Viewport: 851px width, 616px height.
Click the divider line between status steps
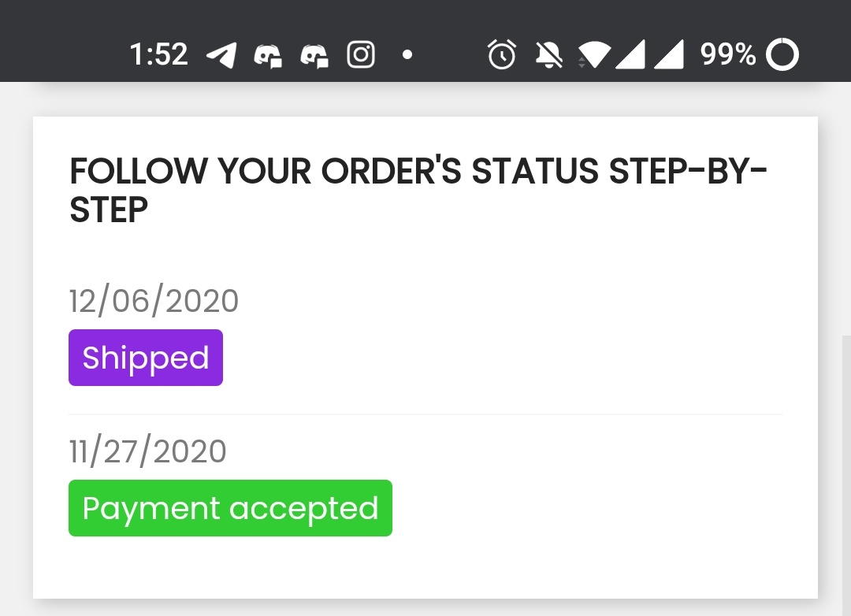pyautogui.click(x=425, y=414)
